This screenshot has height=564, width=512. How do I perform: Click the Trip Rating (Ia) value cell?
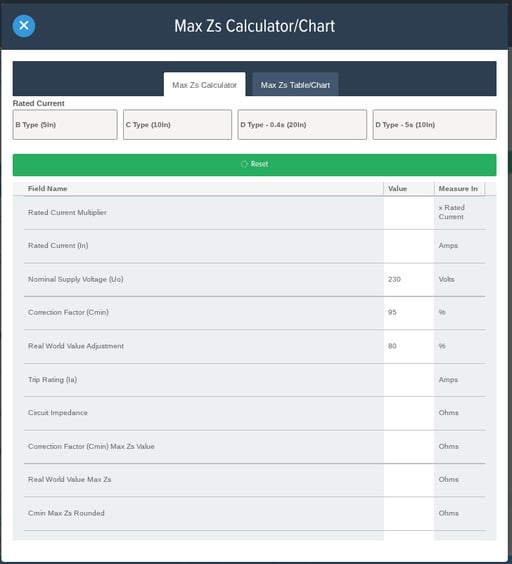point(409,380)
